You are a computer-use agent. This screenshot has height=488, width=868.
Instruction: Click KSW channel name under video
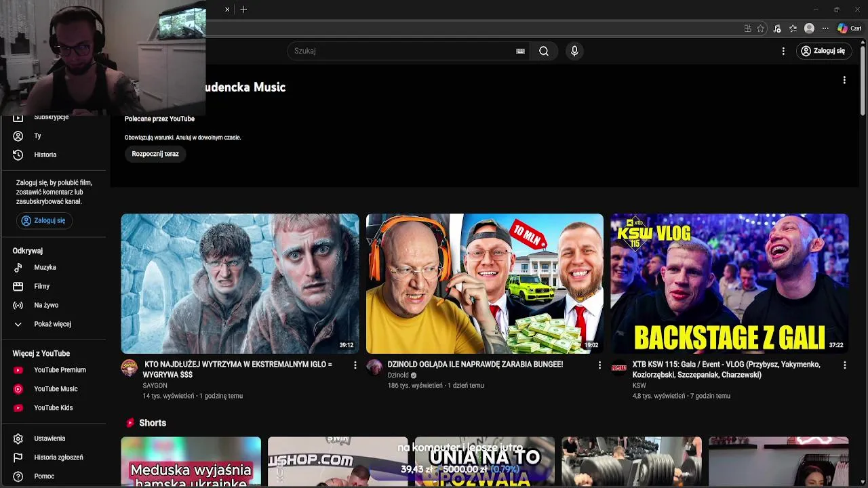(639, 386)
